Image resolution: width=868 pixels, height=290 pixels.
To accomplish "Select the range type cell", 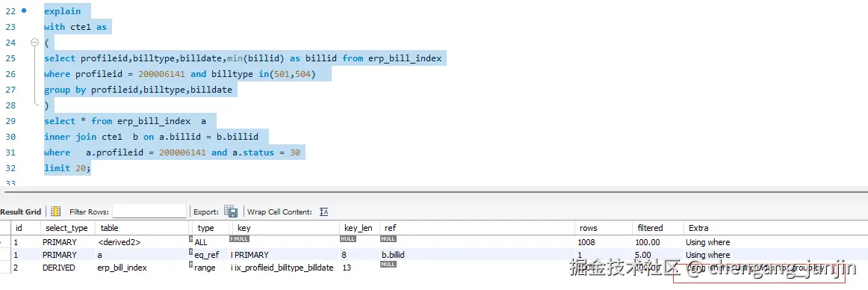I will (205, 268).
